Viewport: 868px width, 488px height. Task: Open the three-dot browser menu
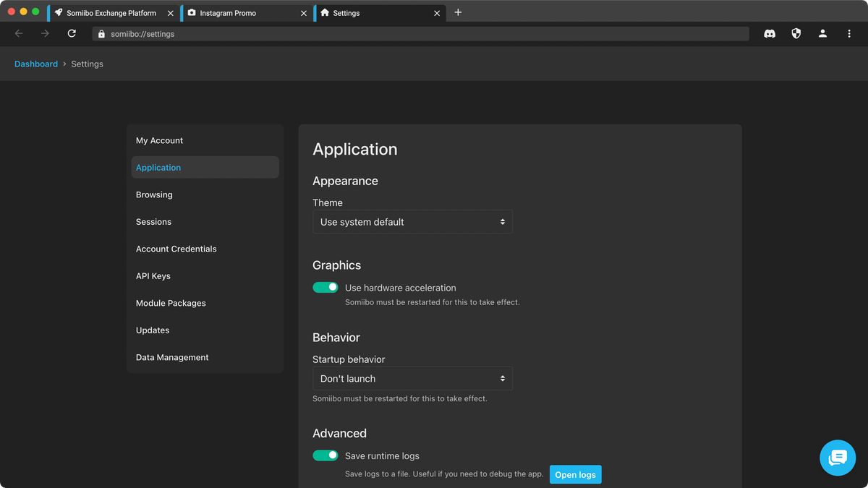pyautogui.click(x=849, y=33)
